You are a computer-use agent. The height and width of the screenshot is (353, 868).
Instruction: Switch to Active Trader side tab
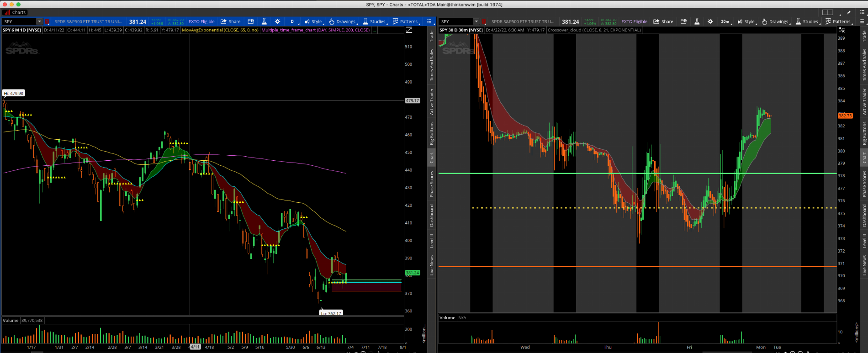[x=431, y=101]
